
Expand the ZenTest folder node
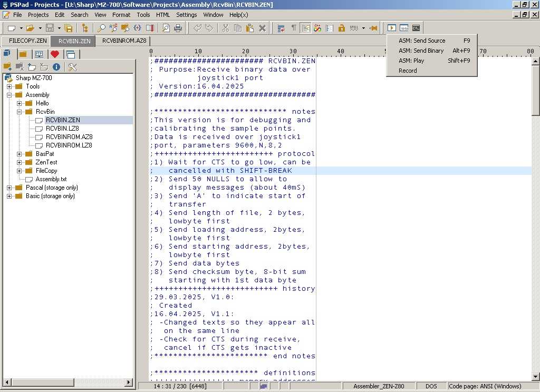point(20,162)
